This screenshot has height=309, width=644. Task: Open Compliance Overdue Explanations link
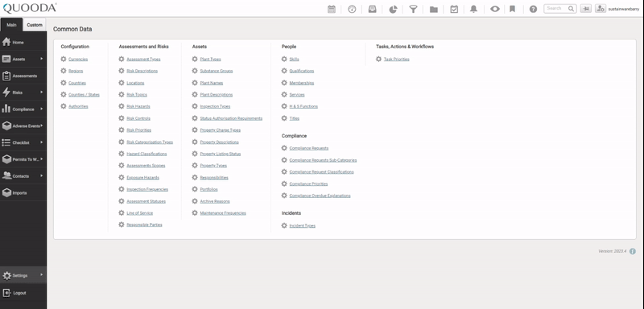320,196
